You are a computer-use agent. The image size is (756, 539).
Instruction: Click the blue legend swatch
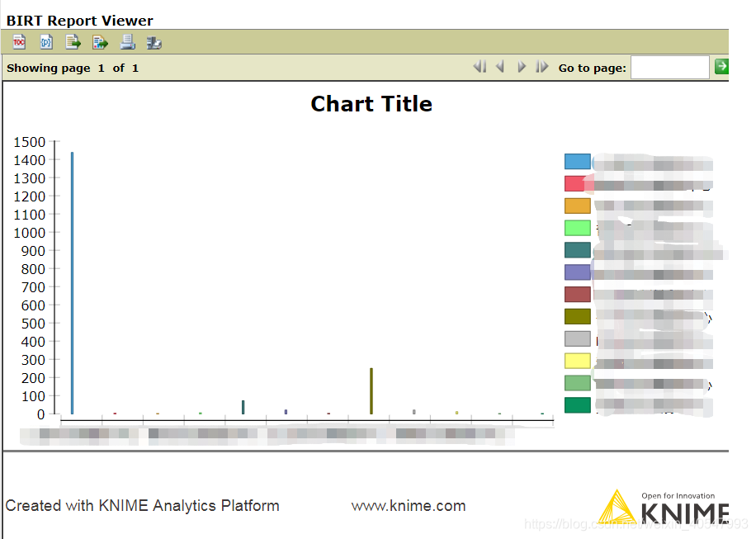(x=578, y=162)
